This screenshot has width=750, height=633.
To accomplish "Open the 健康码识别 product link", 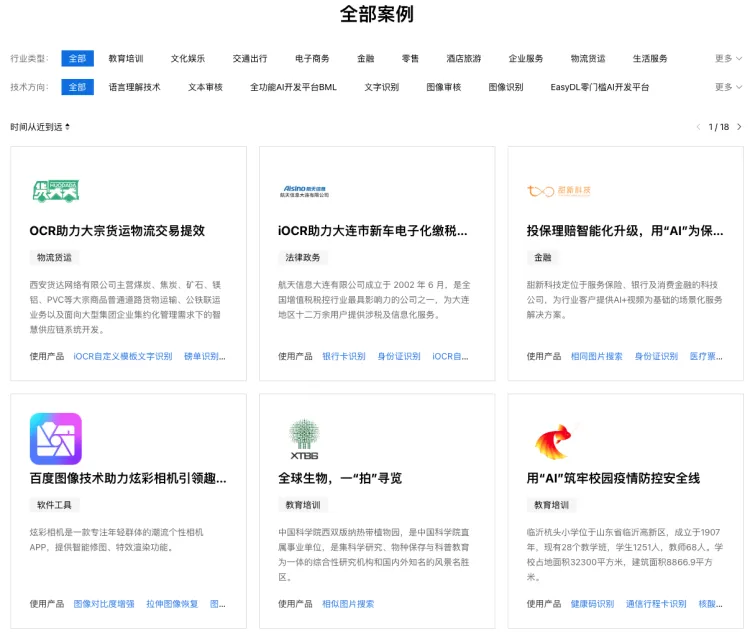I will (x=592, y=604).
